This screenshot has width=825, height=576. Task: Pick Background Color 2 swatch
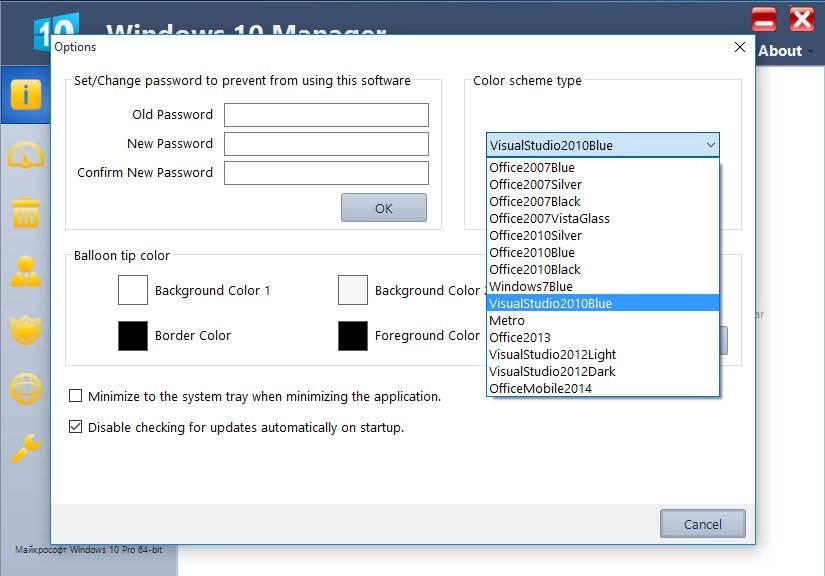tap(353, 290)
